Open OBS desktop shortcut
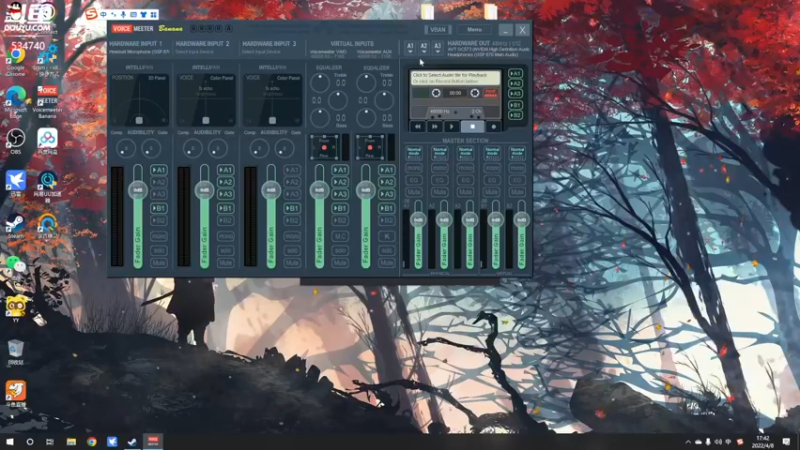This screenshot has height=450, width=800. (15, 142)
